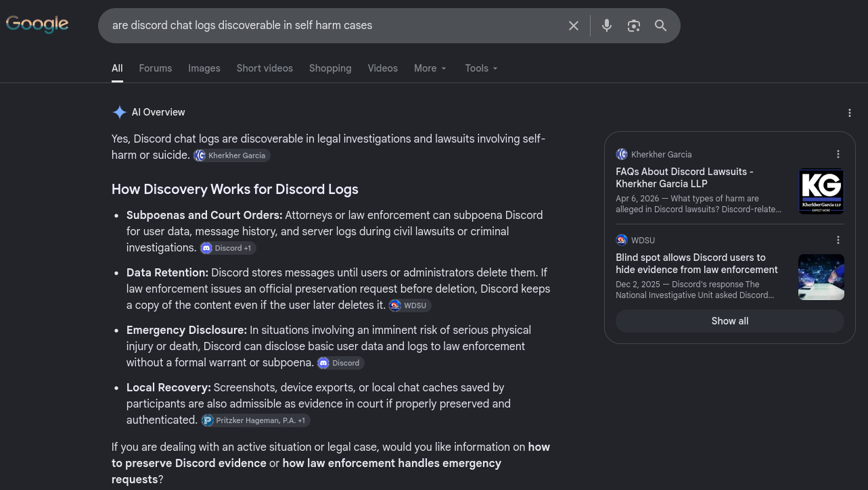The height and width of the screenshot is (490, 868).
Task: Expand the More search filters dropdown
Action: [x=430, y=68]
